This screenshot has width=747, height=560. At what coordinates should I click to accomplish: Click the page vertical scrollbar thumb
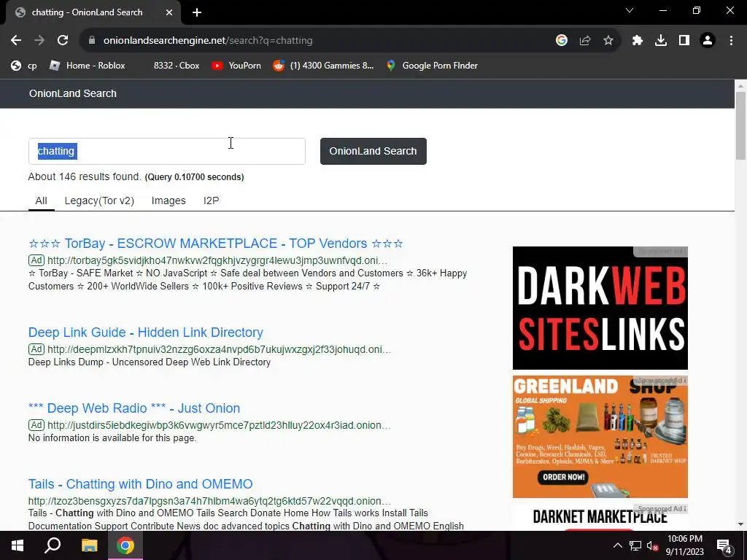pyautogui.click(x=740, y=125)
